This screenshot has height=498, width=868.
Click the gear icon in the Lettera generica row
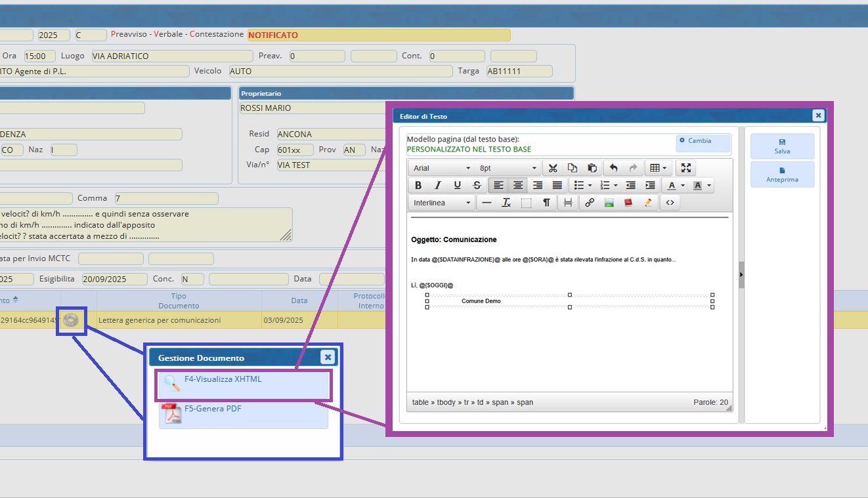pos(71,320)
